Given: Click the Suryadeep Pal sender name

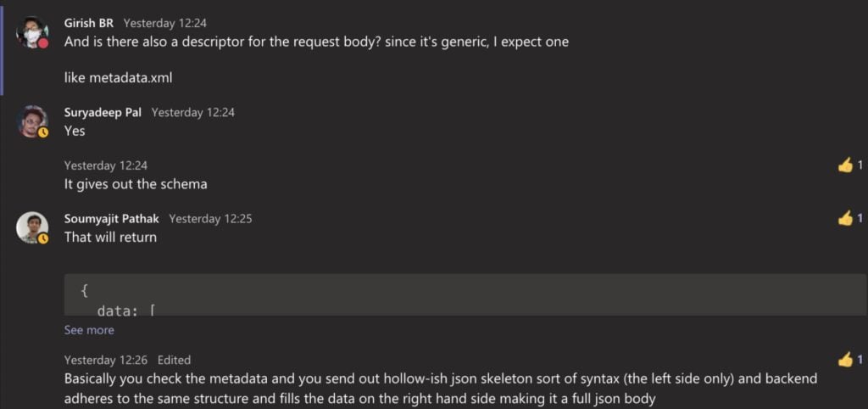Looking at the screenshot, I should click(103, 113).
